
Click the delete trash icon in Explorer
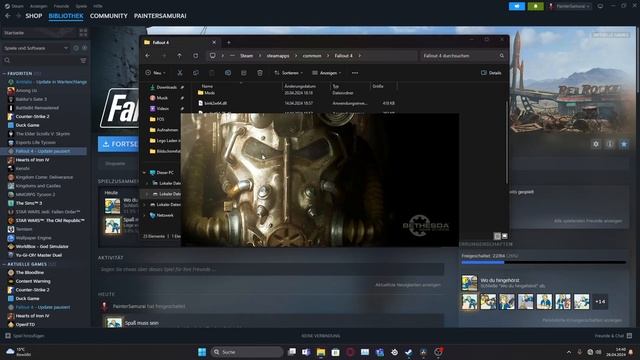[260, 73]
